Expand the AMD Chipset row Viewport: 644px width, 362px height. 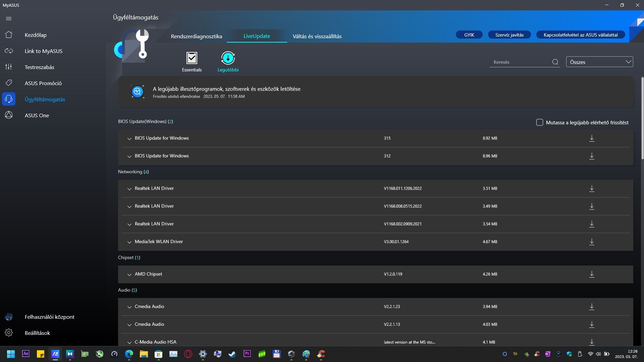point(129,275)
